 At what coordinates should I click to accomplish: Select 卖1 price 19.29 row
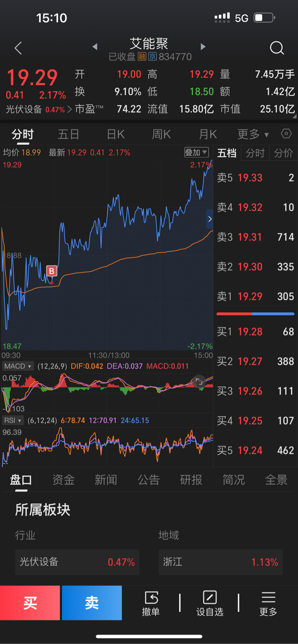coord(255,296)
